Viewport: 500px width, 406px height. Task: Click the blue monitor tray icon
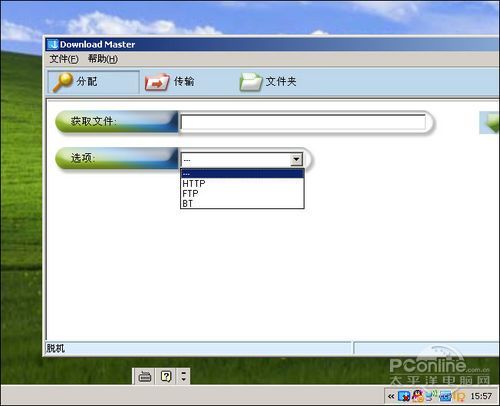446,396
